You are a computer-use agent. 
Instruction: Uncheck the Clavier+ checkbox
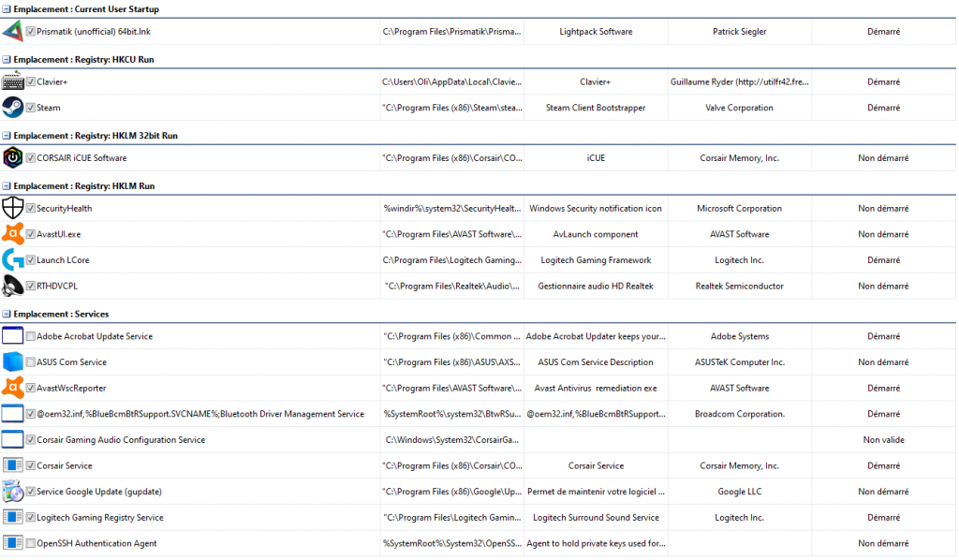coord(31,81)
